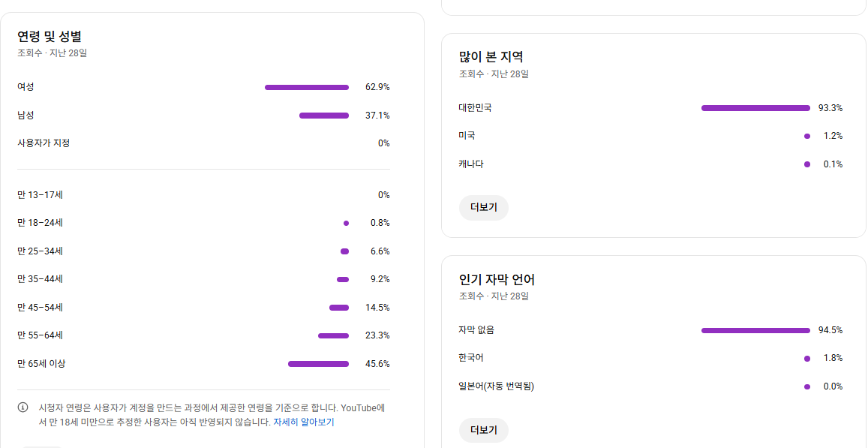Click the 만 65세 이상 age bar

pos(318,364)
